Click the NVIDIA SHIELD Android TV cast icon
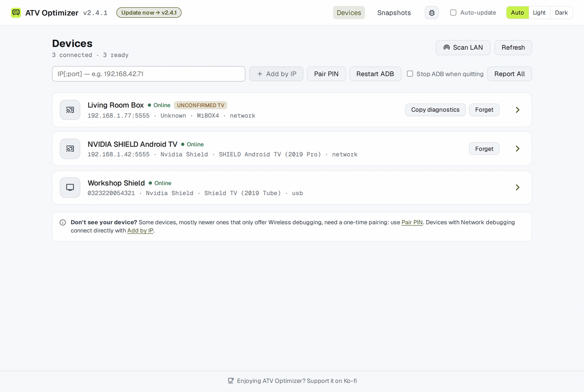The height and width of the screenshot is (392, 584). pyautogui.click(x=70, y=149)
